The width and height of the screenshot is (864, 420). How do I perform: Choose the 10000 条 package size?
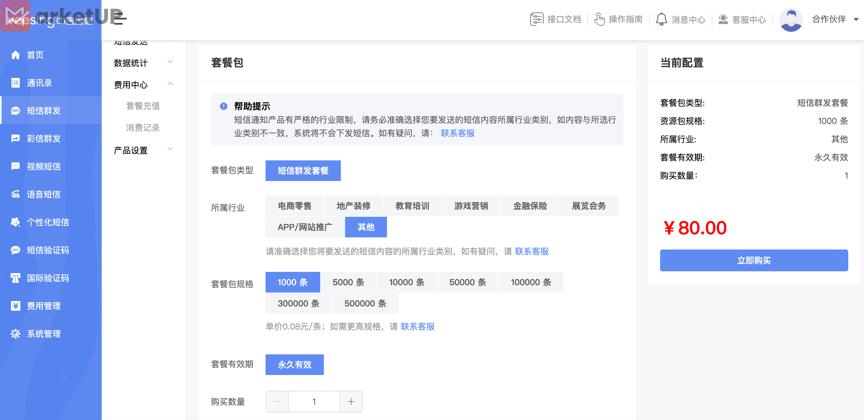click(407, 282)
